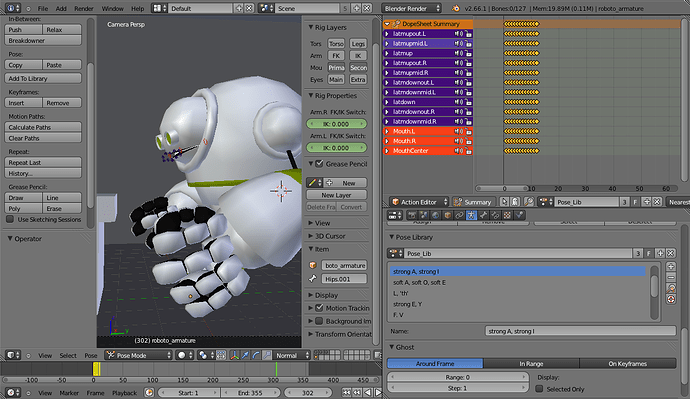Open the Armature data properties tab

pyautogui.click(x=471, y=215)
